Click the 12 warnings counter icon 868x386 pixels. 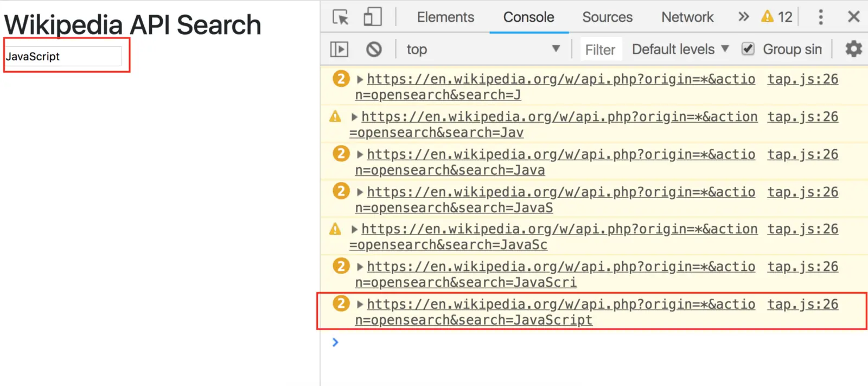pos(777,17)
